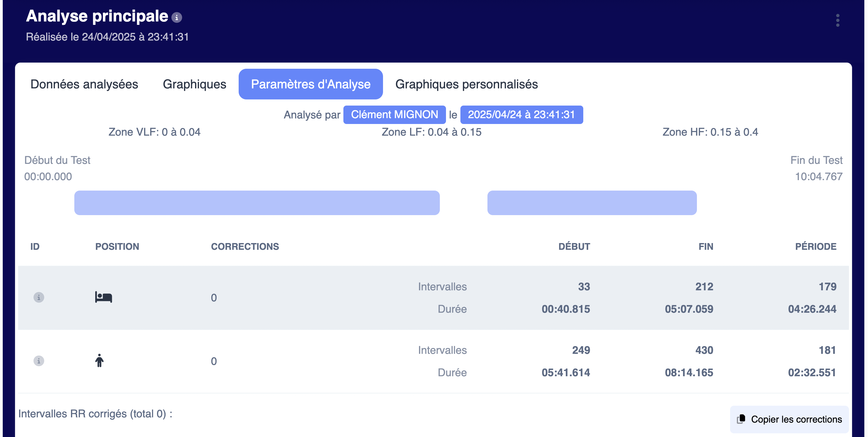Click the standing person position icon
The image size is (868, 437).
point(100,361)
